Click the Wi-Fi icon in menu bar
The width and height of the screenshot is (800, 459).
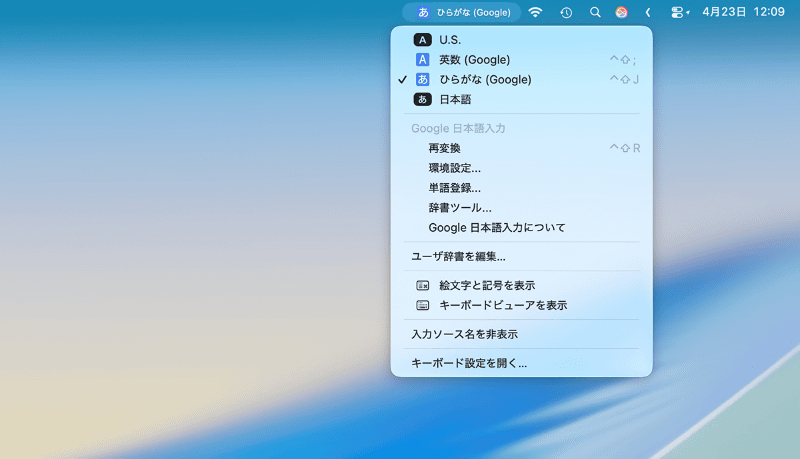(x=535, y=12)
